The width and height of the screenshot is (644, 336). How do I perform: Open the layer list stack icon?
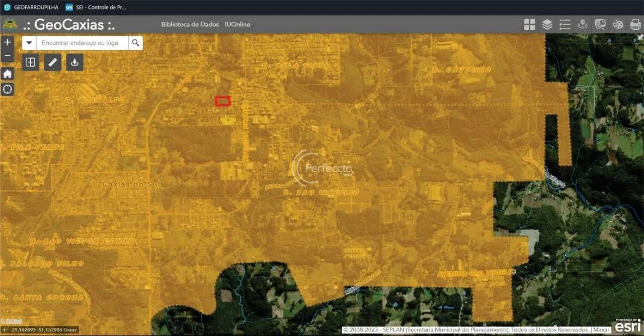coord(547,25)
